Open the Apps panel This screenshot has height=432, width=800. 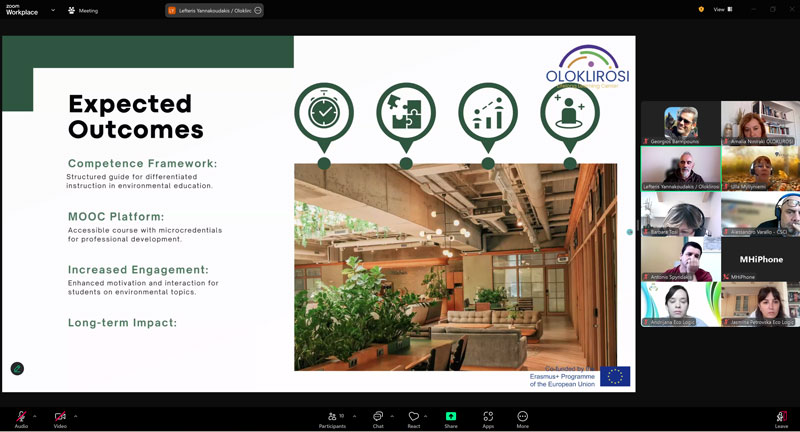(488, 416)
